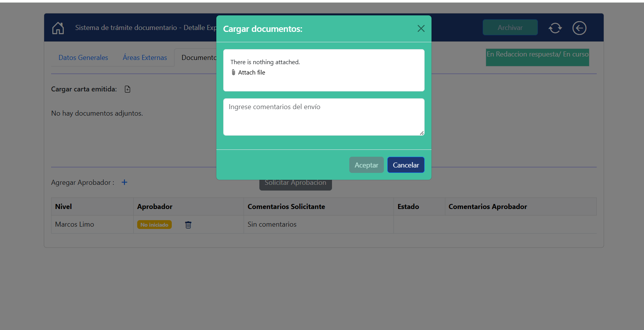Click the paperclip attach icon
644x330 pixels.
click(233, 73)
